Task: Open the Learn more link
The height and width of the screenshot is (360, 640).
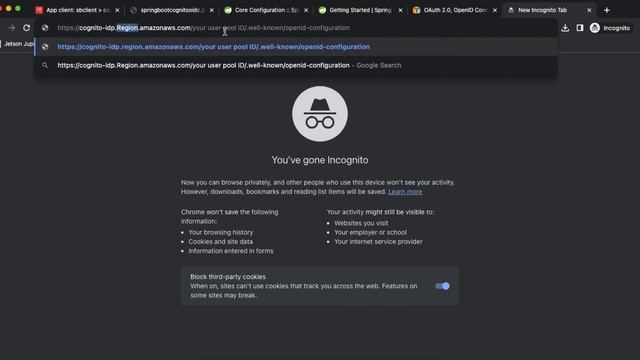Action: tap(405, 191)
